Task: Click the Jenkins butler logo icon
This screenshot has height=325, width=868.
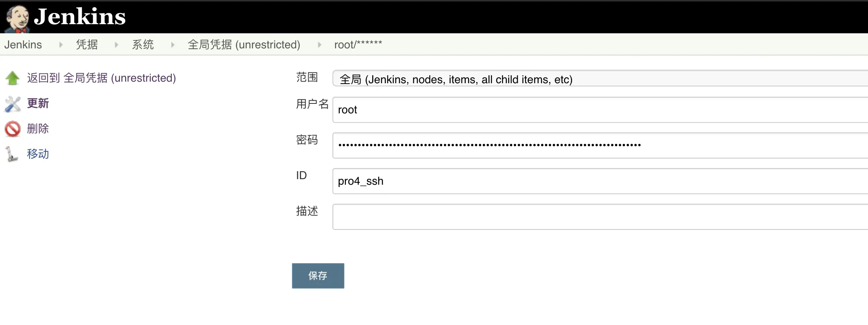Action: coord(17,19)
